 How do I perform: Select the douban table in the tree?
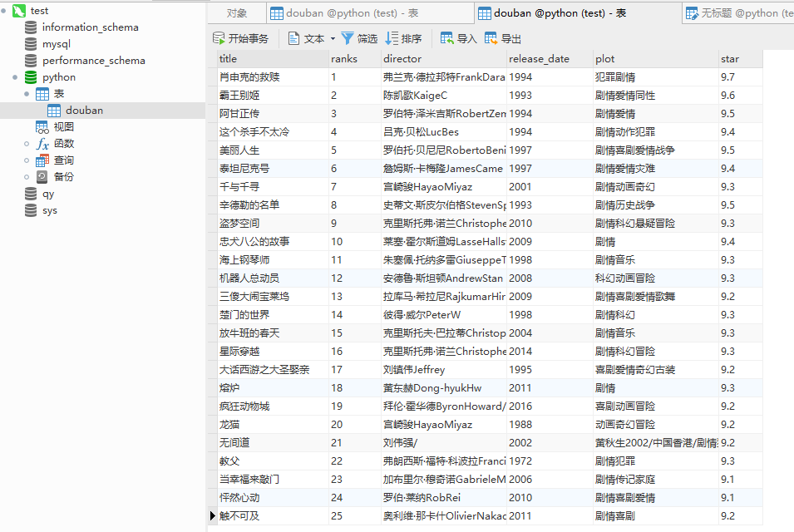(x=84, y=111)
